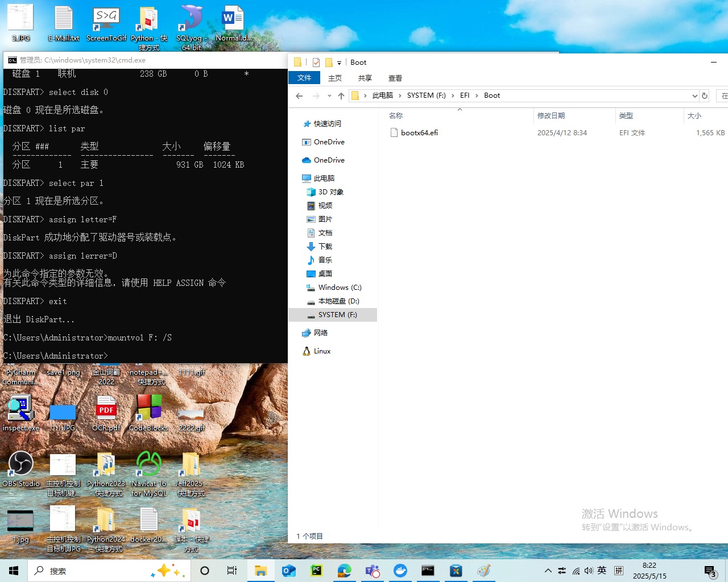Click the address bar refresh button
This screenshot has height=582, width=728.
pos(705,95)
